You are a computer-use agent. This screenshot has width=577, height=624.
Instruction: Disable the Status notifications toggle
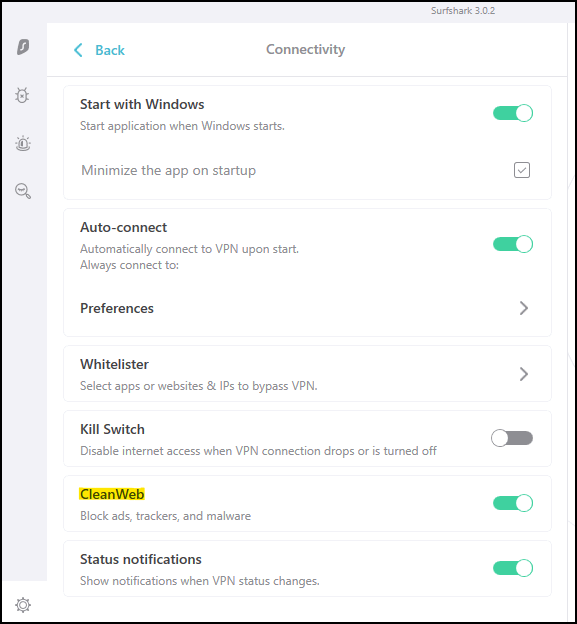click(513, 568)
